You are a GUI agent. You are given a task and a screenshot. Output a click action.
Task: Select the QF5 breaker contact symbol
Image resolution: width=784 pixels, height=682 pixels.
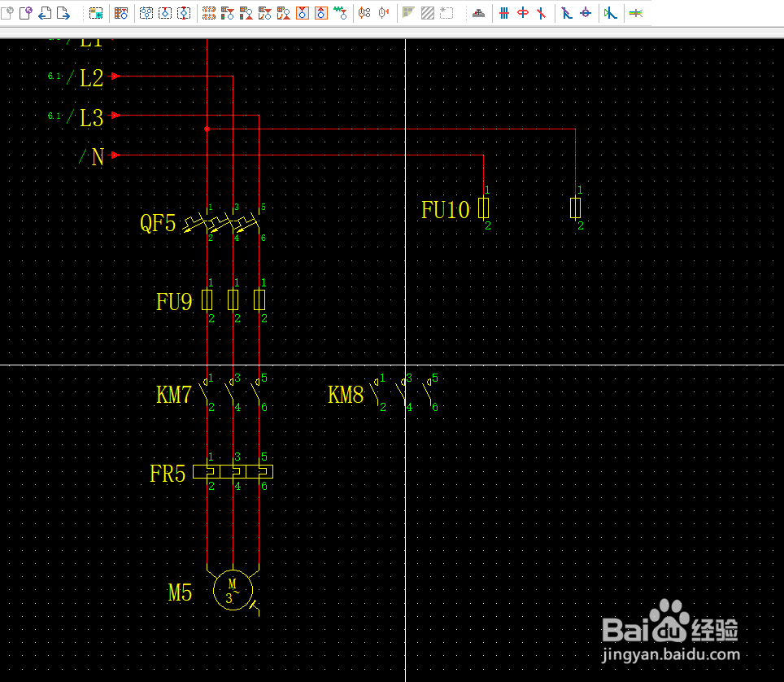220,223
